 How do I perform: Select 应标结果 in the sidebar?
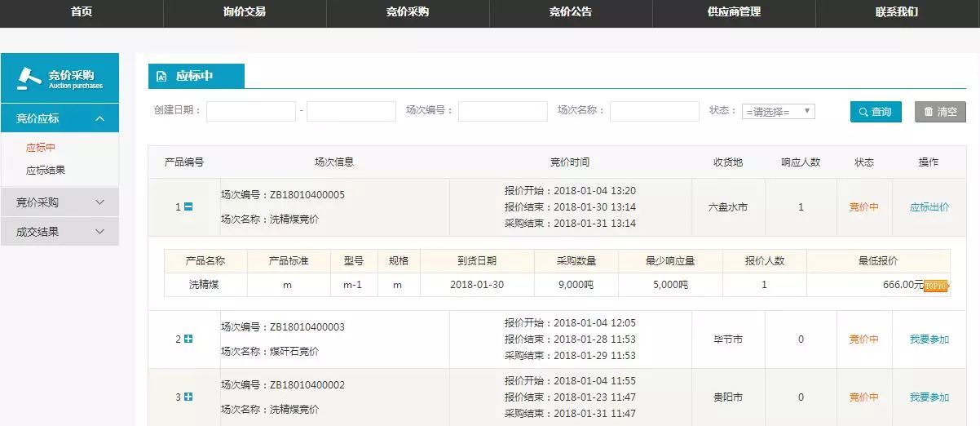click(46, 171)
